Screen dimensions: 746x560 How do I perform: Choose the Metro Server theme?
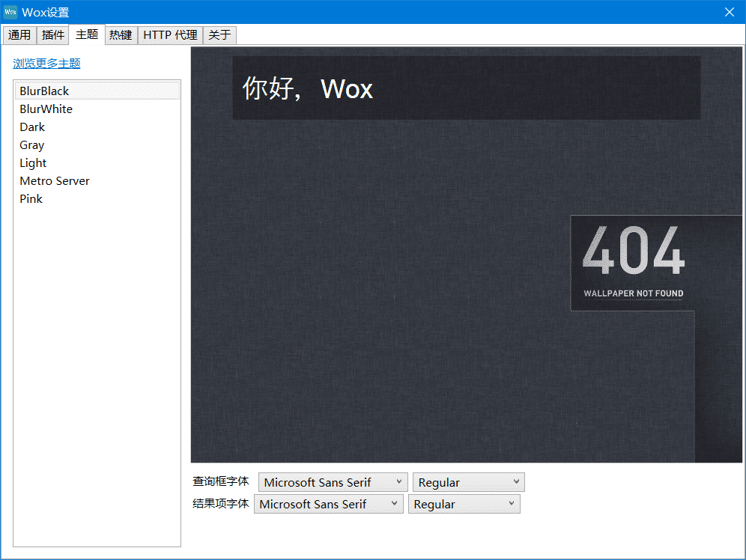tap(97, 180)
